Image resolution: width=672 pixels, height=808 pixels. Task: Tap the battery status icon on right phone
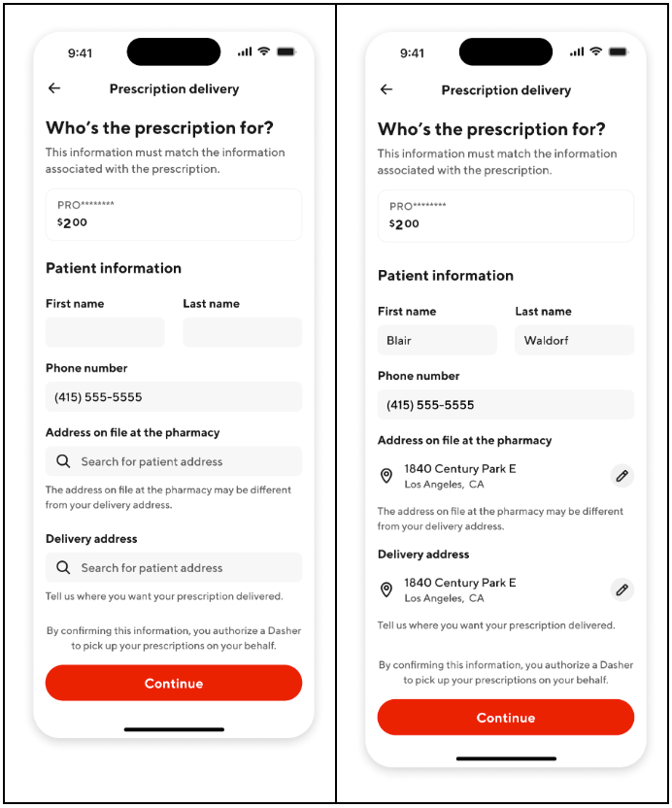click(618, 51)
